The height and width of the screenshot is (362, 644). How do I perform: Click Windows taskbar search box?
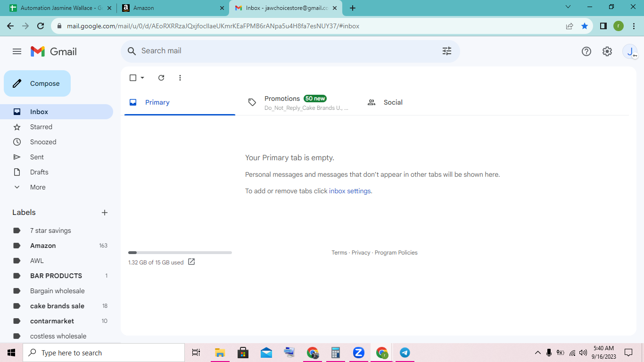tap(104, 353)
